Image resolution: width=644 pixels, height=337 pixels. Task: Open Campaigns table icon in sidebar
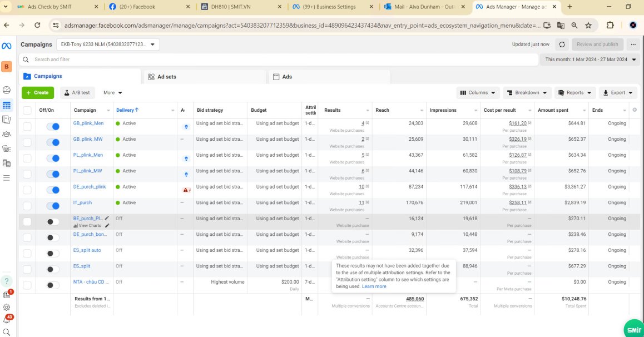point(7,106)
